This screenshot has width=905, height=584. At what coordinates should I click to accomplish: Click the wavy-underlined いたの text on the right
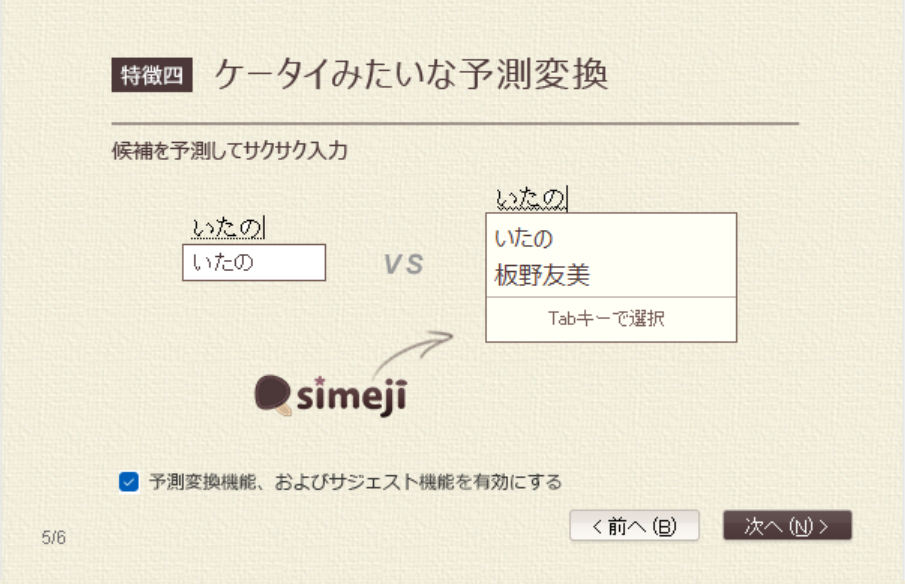pyautogui.click(x=532, y=198)
